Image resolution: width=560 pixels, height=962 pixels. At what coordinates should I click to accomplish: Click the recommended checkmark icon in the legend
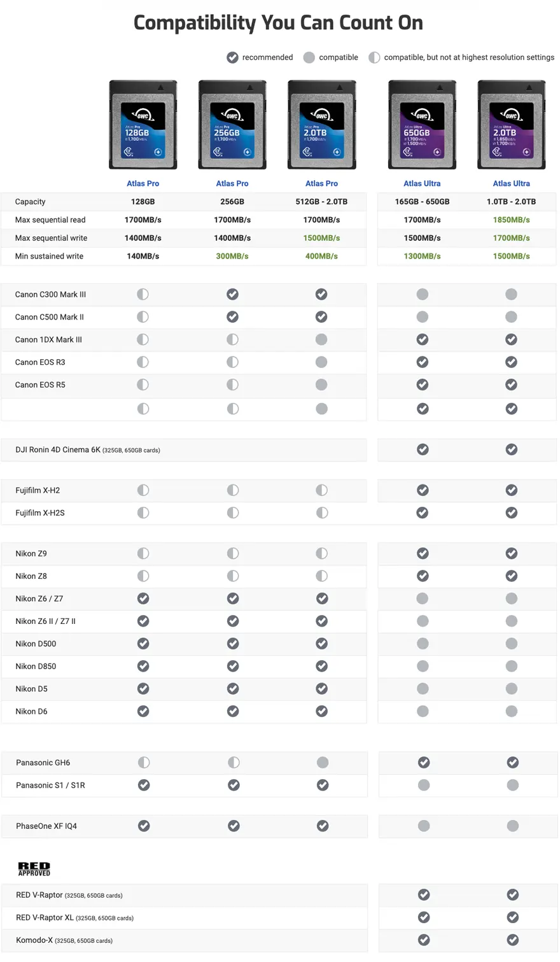click(x=232, y=57)
